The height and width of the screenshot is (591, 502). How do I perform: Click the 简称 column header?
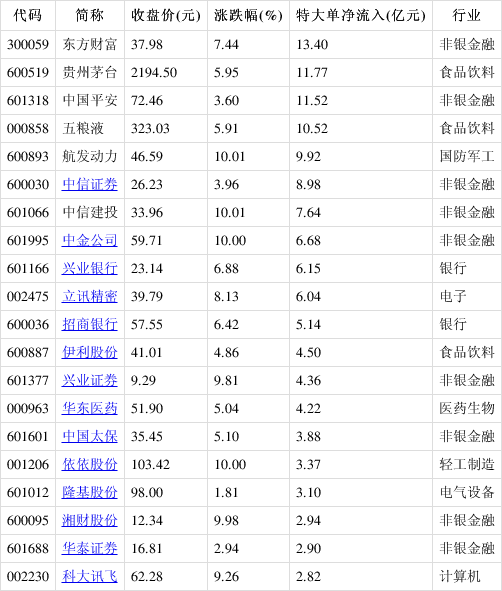pyautogui.click(x=89, y=15)
